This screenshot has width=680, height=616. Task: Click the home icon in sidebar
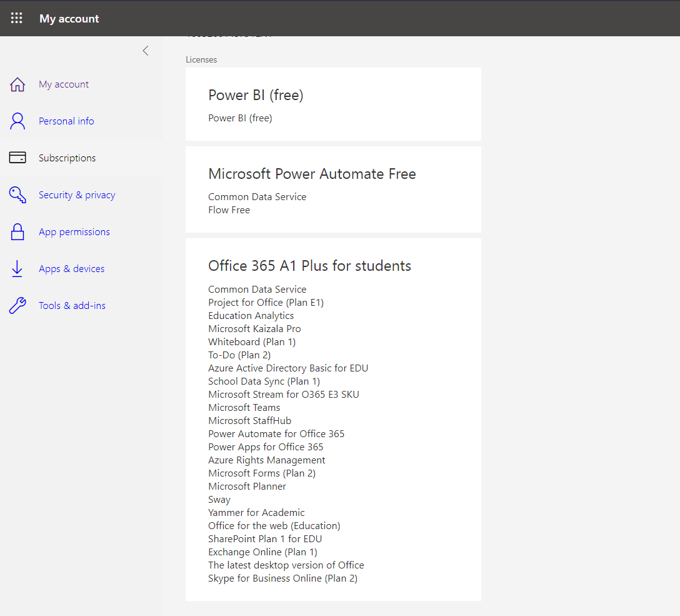click(x=17, y=84)
